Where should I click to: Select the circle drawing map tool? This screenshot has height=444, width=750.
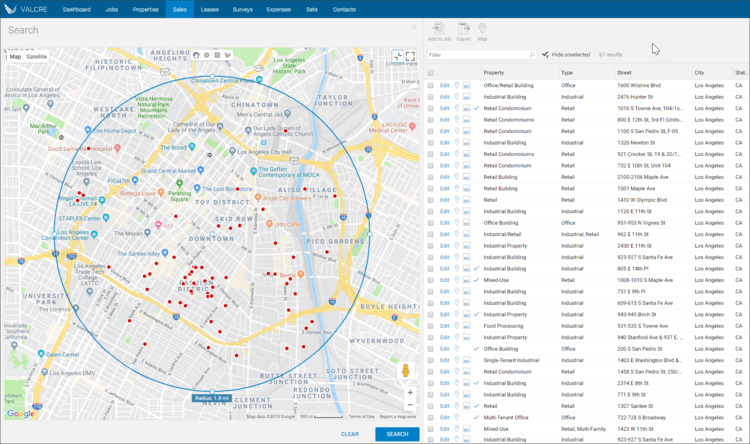click(x=207, y=55)
